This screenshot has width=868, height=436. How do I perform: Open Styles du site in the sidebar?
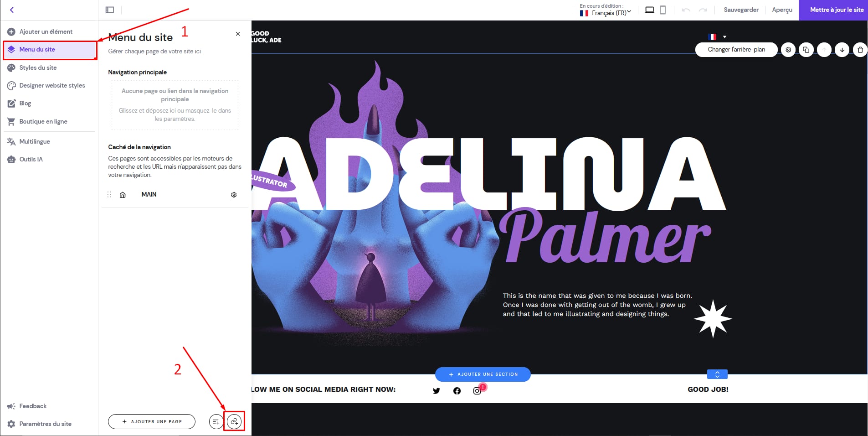[x=38, y=67]
